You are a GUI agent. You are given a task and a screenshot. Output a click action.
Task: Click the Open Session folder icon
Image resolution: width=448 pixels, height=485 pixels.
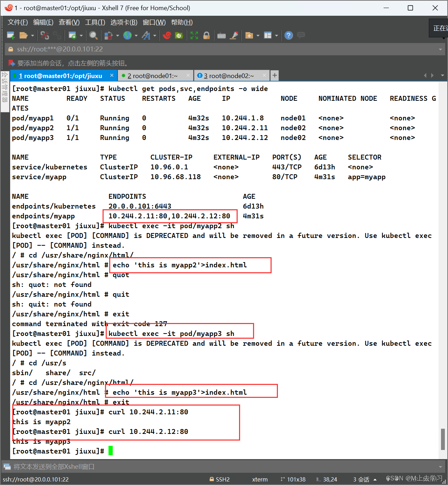click(23, 35)
